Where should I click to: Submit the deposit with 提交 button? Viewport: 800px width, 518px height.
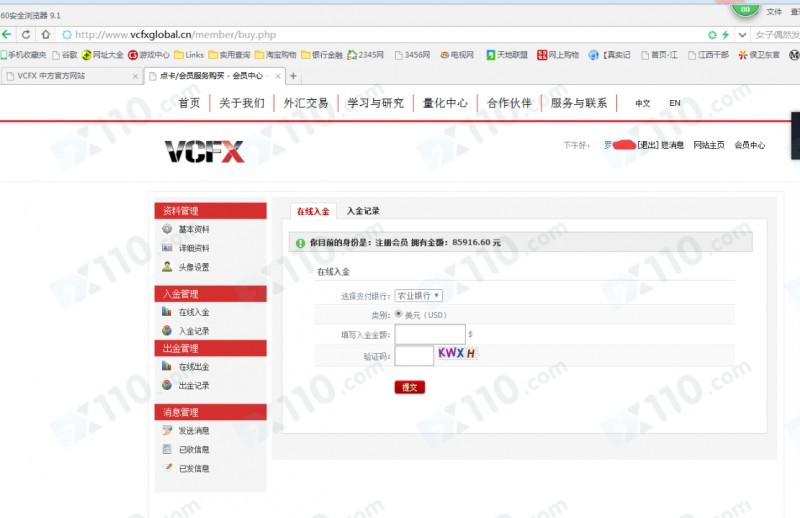pyautogui.click(x=409, y=387)
